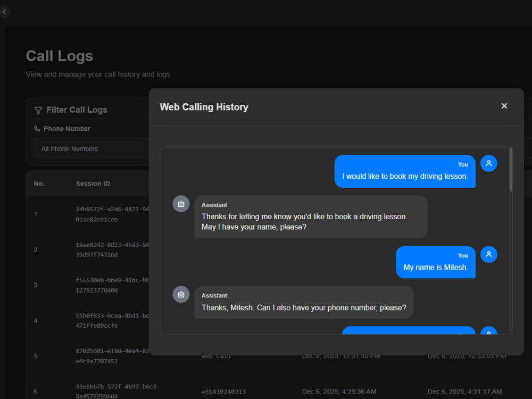Screen dimensions: 532x399
Task: Click the Call Logs page heading
Action: click(60, 56)
